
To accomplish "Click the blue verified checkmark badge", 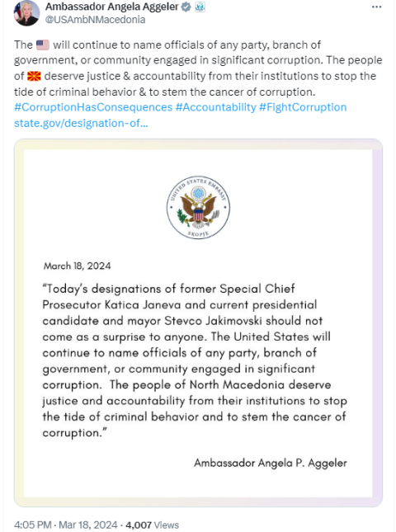I will pyautogui.click(x=186, y=7).
